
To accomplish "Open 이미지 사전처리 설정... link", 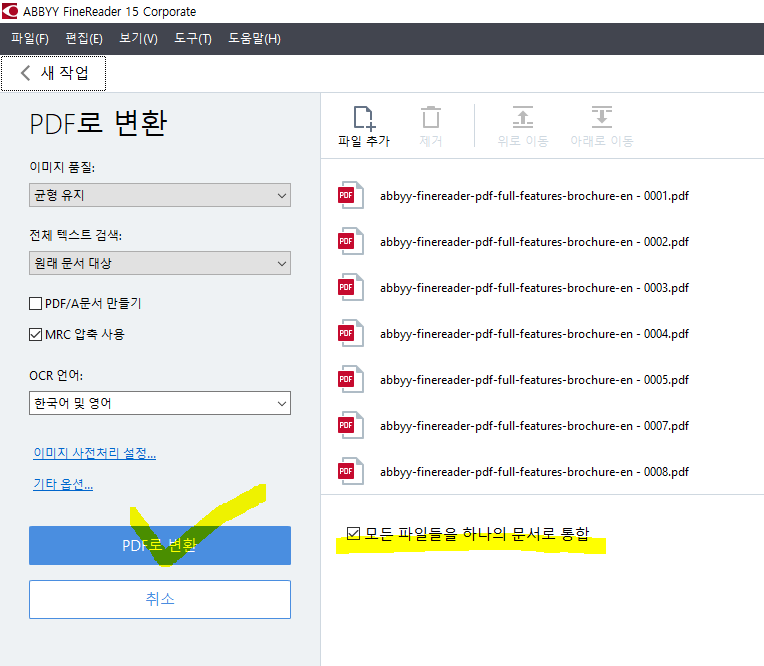I will [x=95, y=453].
